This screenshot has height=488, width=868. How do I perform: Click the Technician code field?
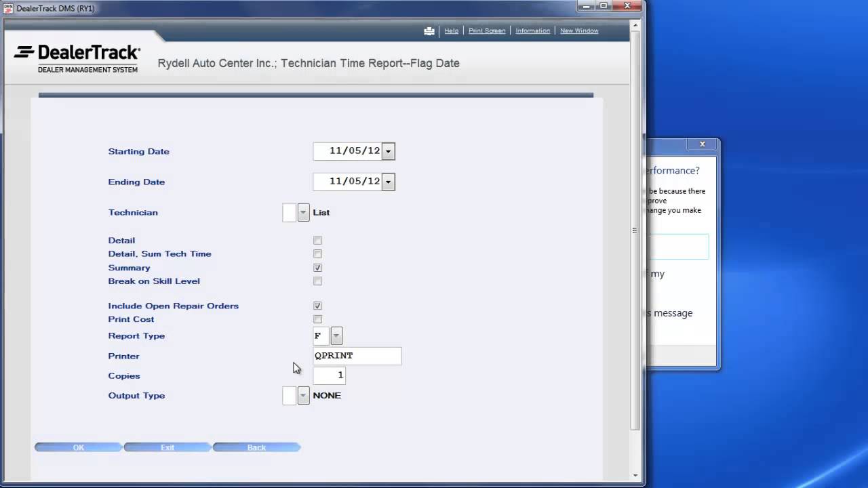pyautogui.click(x=290, y=213)
